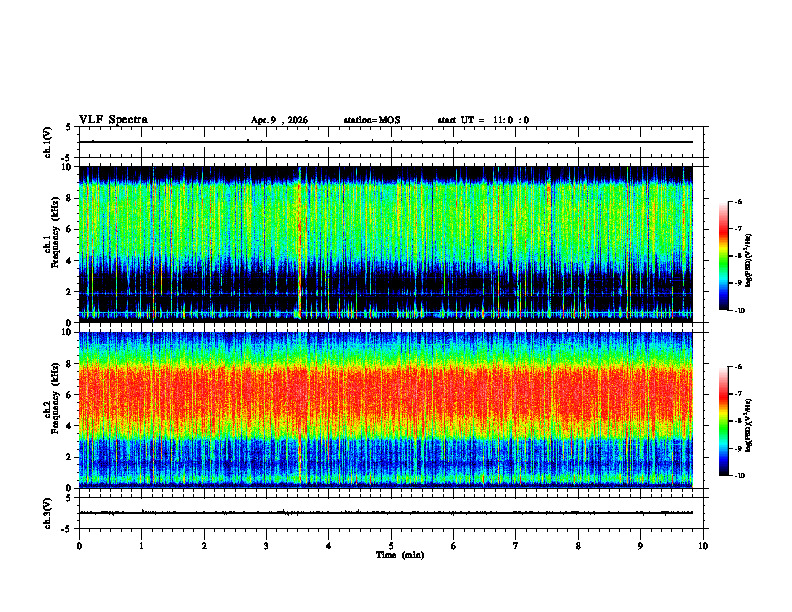The width and height of the screenshot is (792, 612).
Task: Click the ch.1 spectrogram color scale bar
Action: (723, 256)
